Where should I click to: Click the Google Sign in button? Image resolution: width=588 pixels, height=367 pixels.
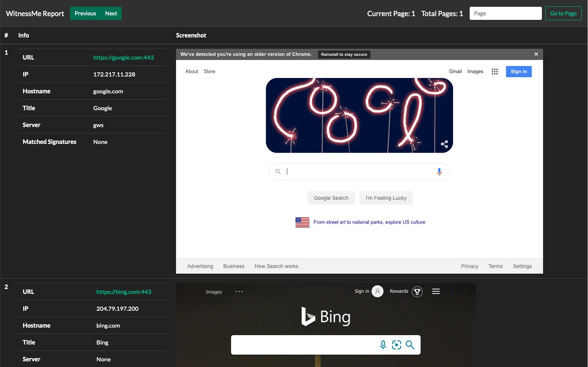[519, 72]
